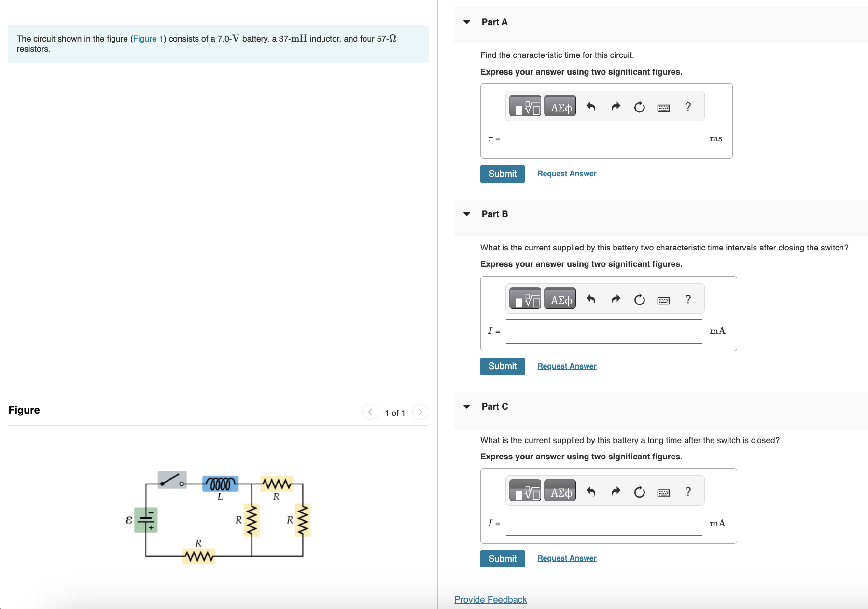Submit the Part C answer
Screen dimensions: 868x609
pyautogui.click(x=503, y=558)
